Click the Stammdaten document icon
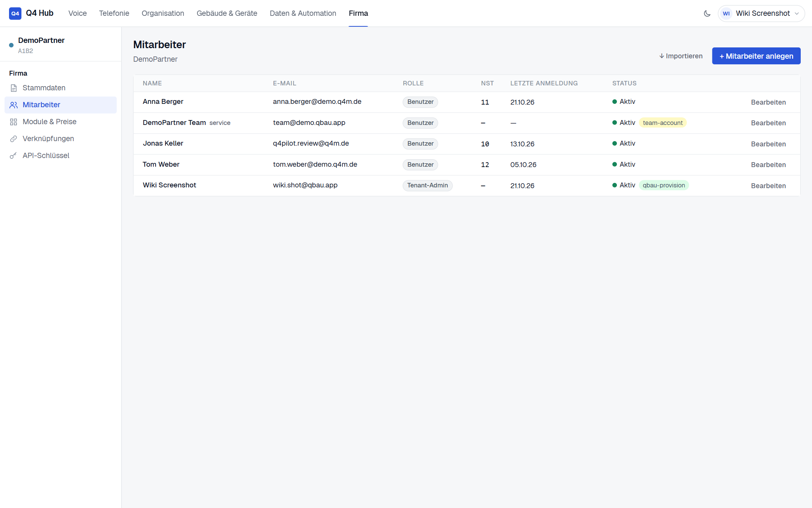This screenshot has height=508, width=812. point(14,88)
